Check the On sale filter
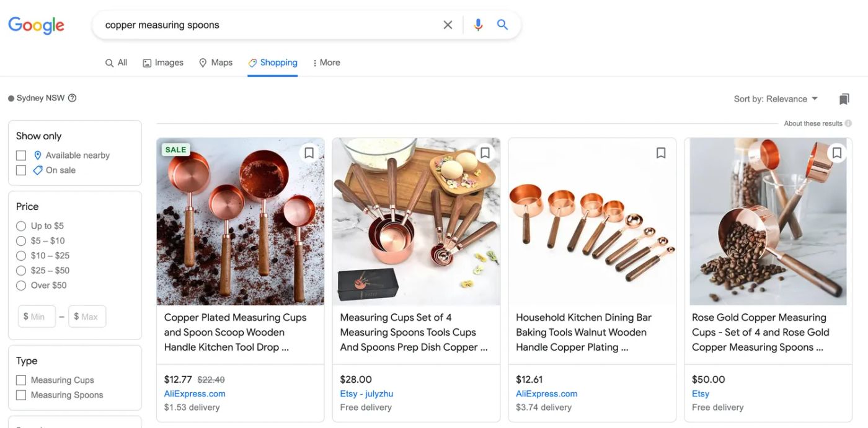This screenshot has width=868, height=428. [21, 170]
